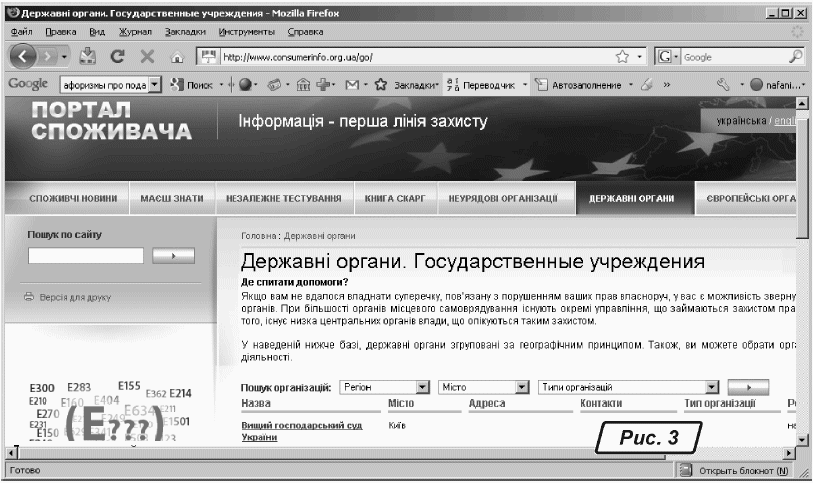Click the horizontal scrollbar at page bottom
Image resolution: width=813 pixels, height=483 pixels.
point(400,454)
